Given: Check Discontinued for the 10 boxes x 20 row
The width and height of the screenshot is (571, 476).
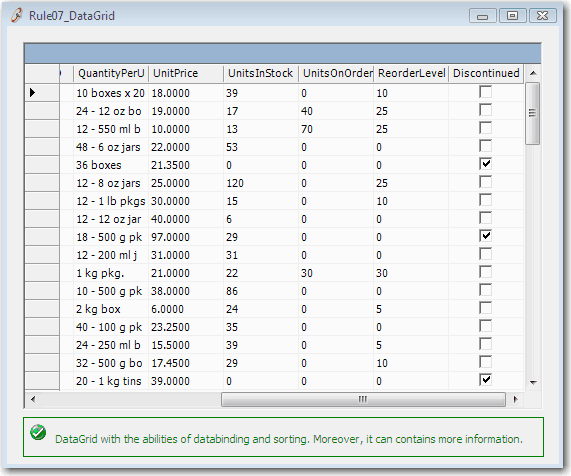Looking at the screenshot, I should [x=485, y=92].
